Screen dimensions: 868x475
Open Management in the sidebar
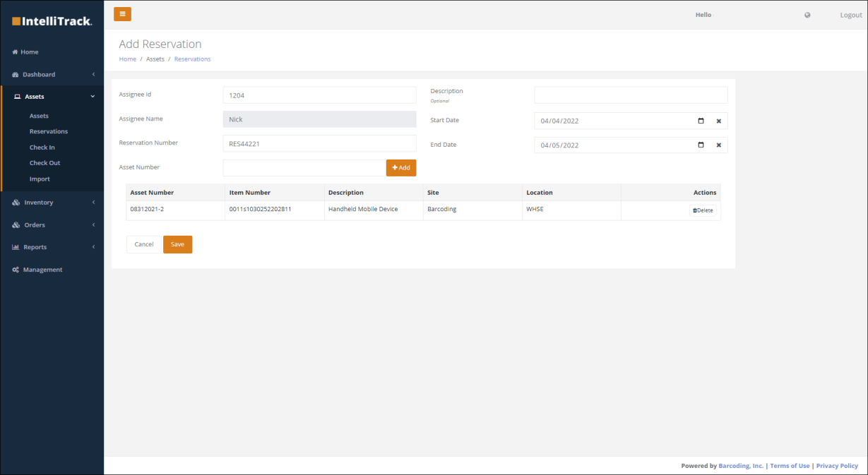tap(37, 270)
